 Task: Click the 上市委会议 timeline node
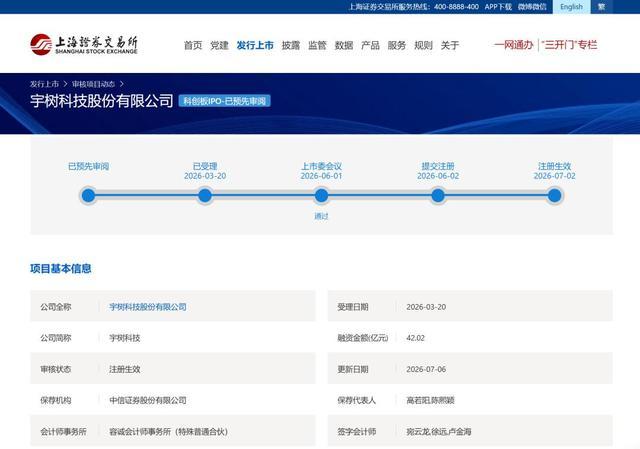pyautogui.click(x=321, y=196)
